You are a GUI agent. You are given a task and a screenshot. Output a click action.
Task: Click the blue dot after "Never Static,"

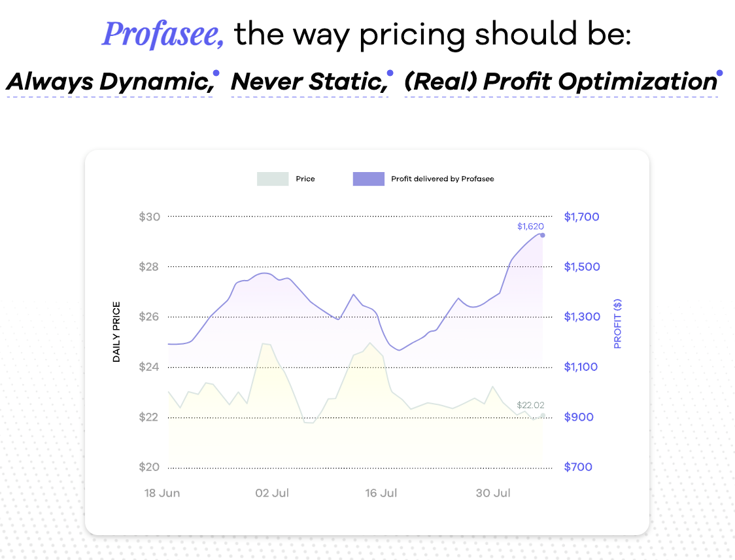(x=390, y=73)
